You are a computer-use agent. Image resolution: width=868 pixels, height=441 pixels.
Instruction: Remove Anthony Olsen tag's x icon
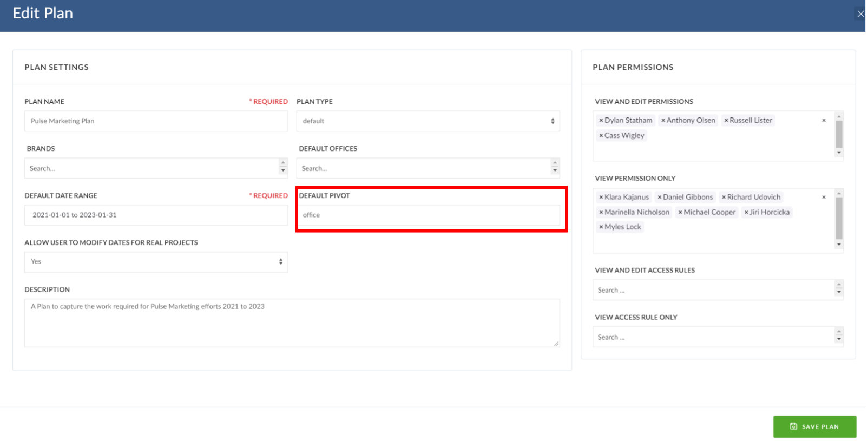coord(663,121)
